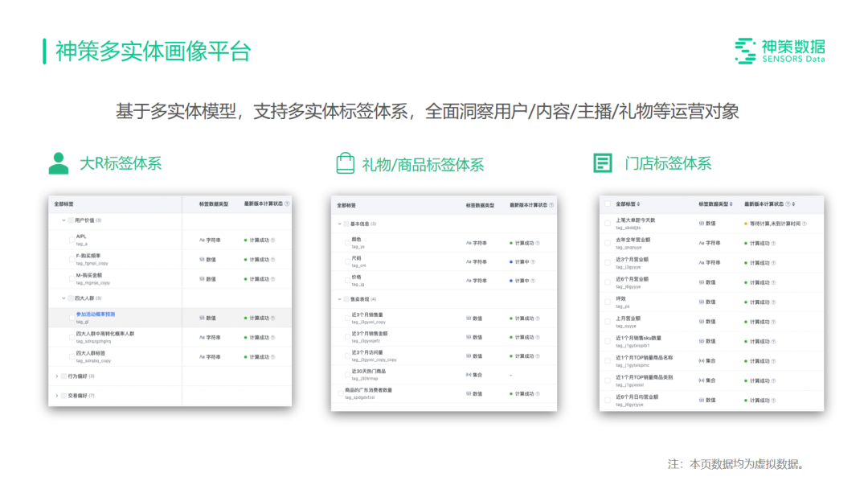Collapse the 基本信息 section in gift panel
This screenshot has height=489, width=868.
click(339, 224)
